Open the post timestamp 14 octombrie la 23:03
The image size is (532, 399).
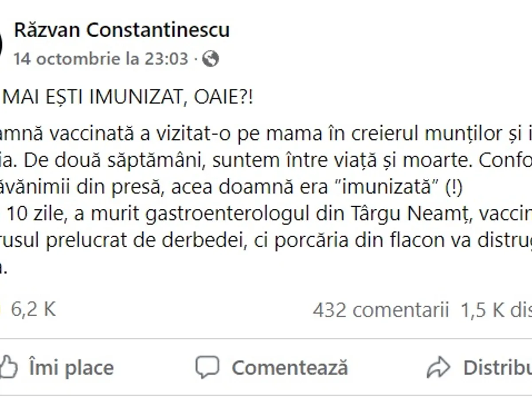click(x=101, y=59)
